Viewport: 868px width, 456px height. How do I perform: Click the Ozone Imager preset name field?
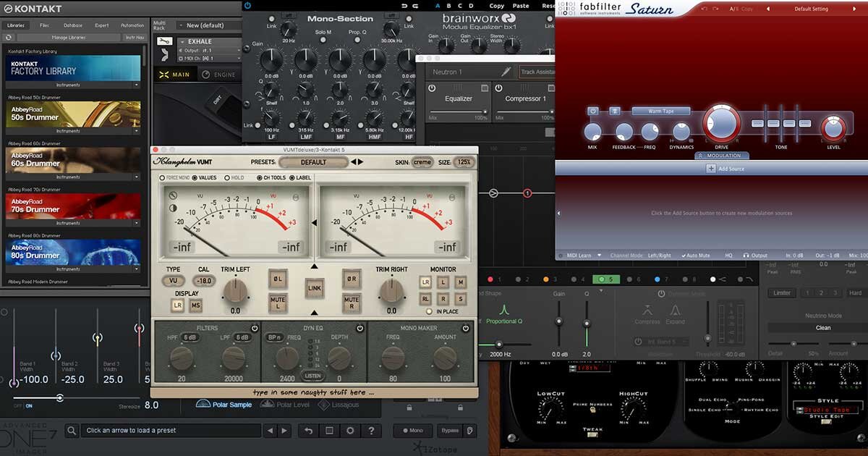(x=171, y=431)
